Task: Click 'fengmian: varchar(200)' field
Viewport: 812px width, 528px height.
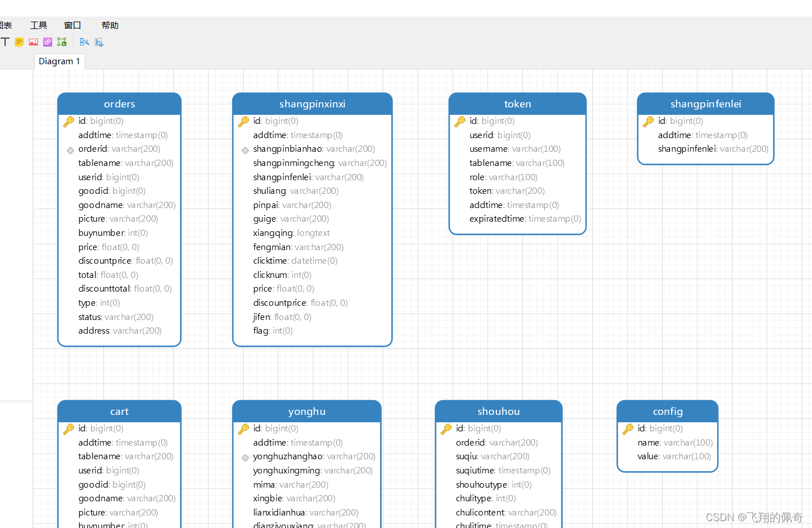Action: tap(298, 247)
